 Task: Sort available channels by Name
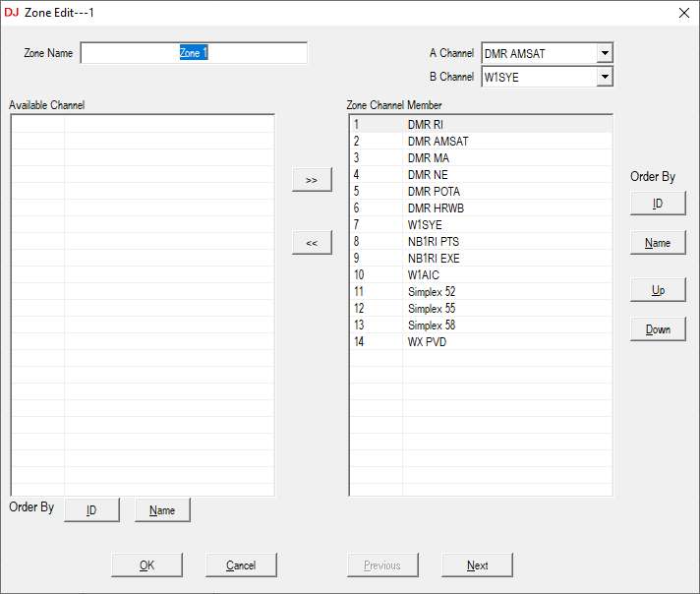pos(162,510)
